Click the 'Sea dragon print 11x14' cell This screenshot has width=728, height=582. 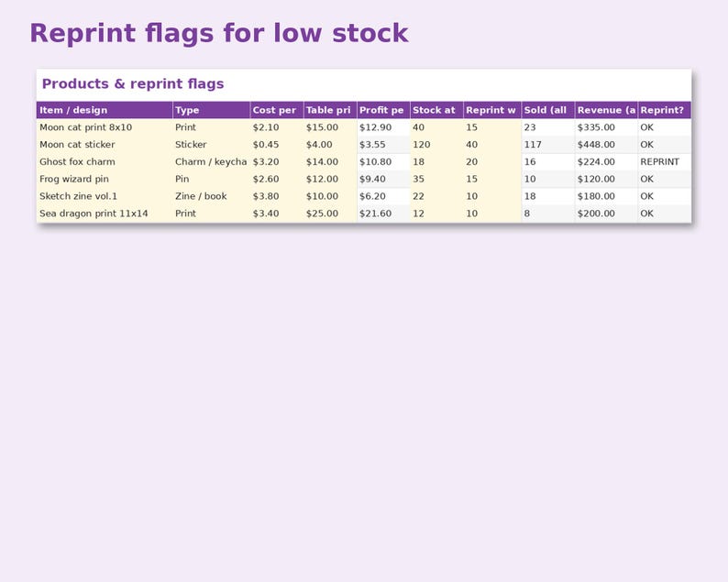point(105,214)
